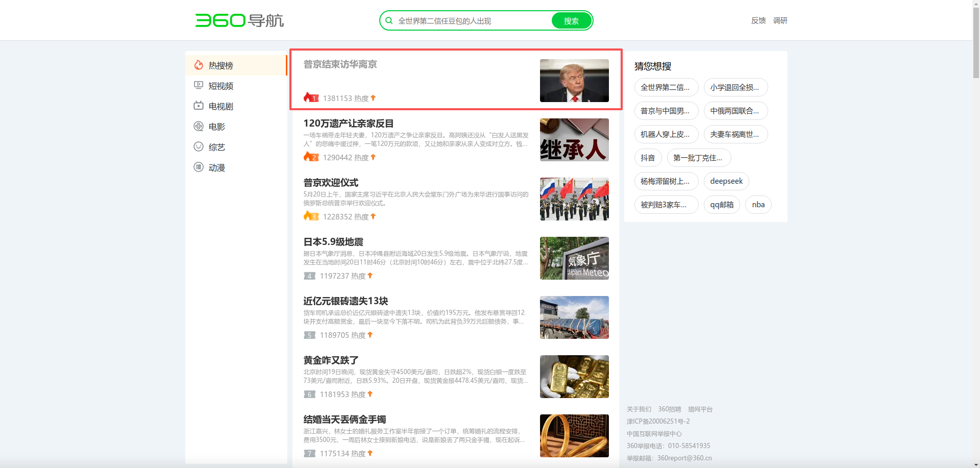Select suggestion tag 小学退回全损...
The width and height of the screenshot is (980, 468).
736,87
